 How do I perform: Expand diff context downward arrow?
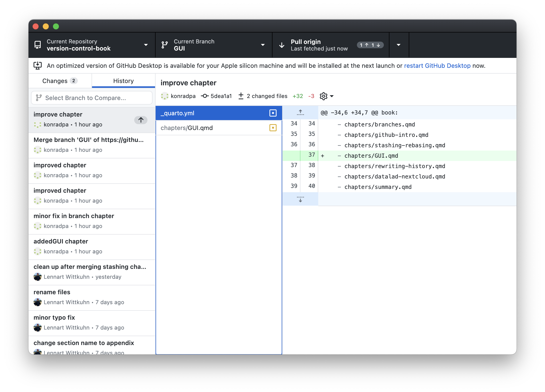(x=300, y=199)
